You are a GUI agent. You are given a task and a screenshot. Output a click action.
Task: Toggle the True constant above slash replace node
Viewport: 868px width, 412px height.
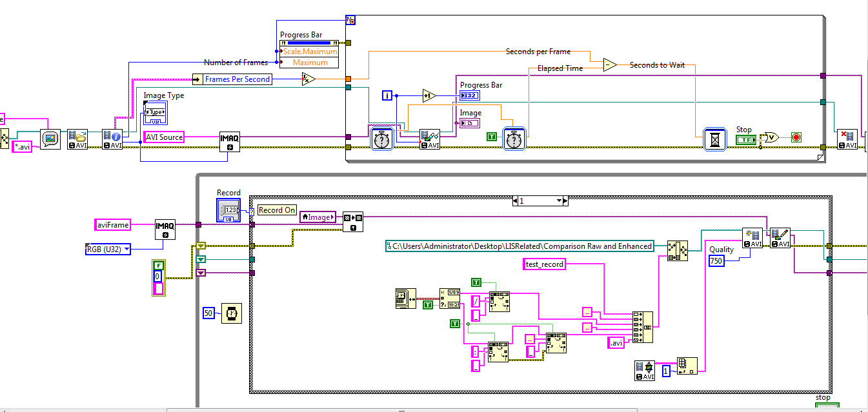tap(476, 282)
